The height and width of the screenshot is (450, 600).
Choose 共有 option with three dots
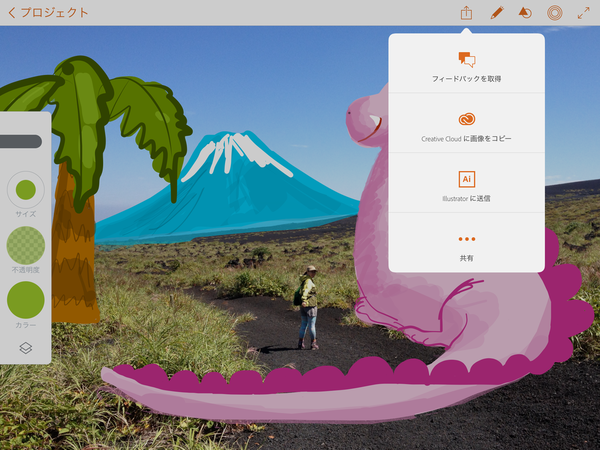tap(466, 243)
